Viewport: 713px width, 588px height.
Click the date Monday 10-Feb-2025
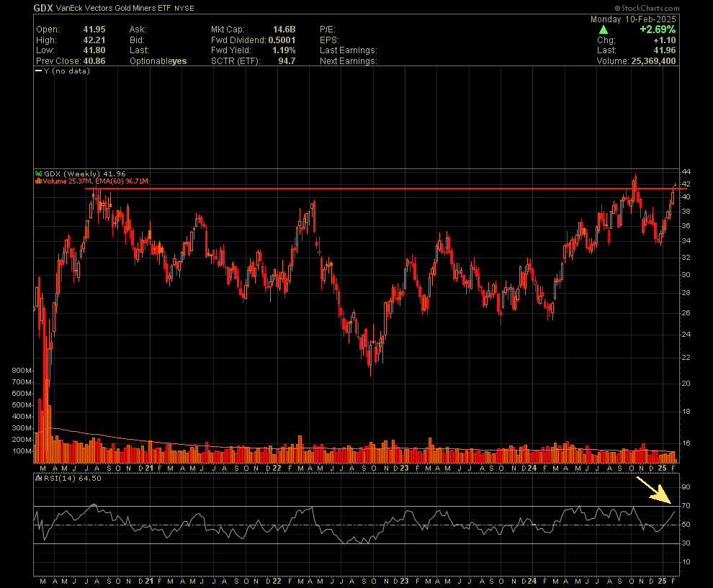(x=633, y=19)
